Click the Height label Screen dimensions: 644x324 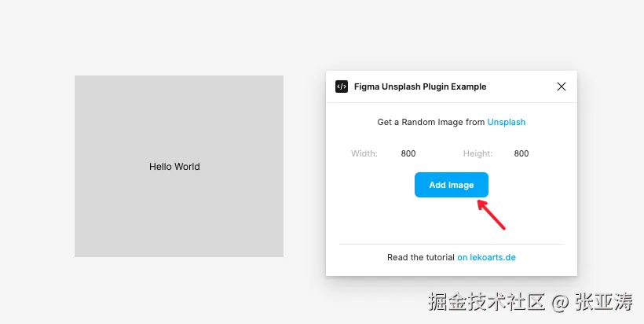[478, 154]
